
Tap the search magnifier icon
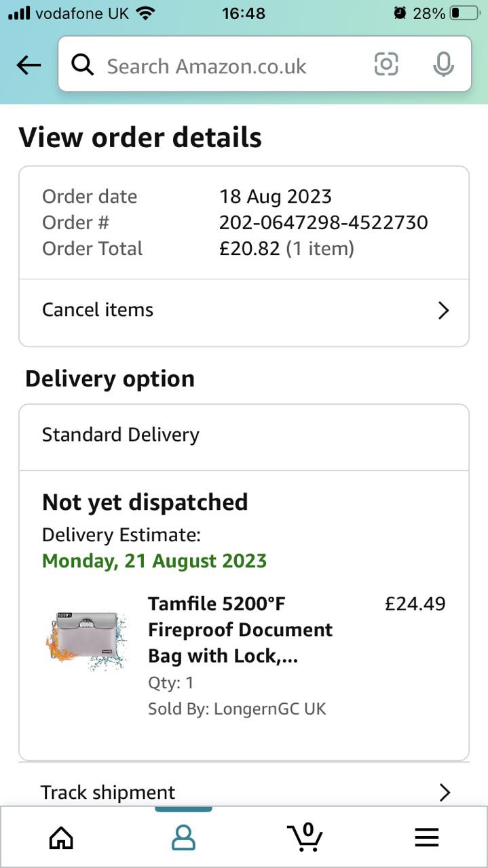(x=82, y=65)
